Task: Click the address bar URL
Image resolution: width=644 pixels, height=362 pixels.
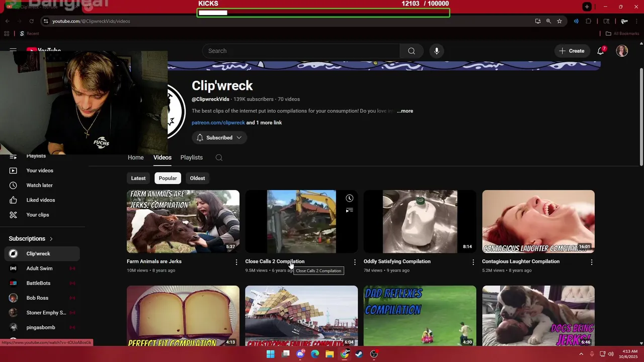Action: coord(91,21)
